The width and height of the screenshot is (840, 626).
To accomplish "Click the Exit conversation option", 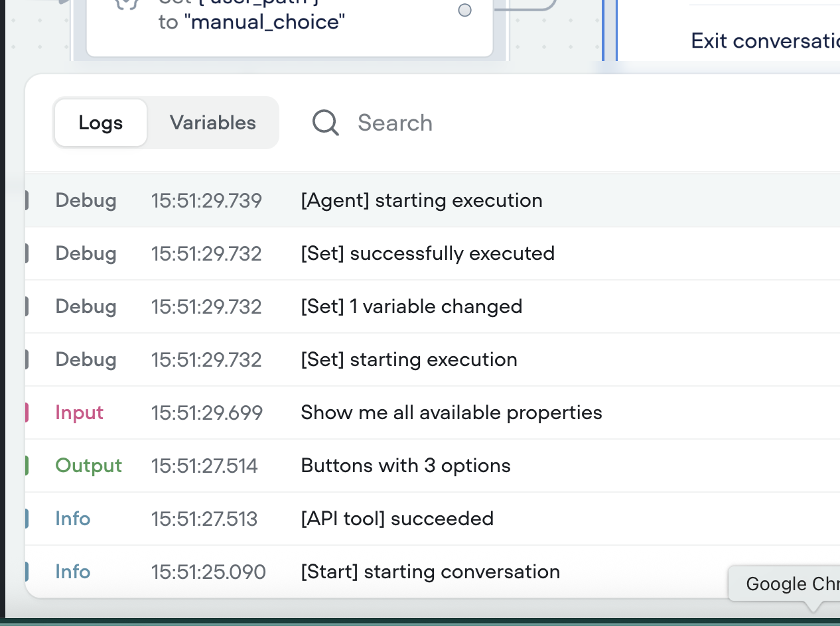I will click(x=764, y=41).
